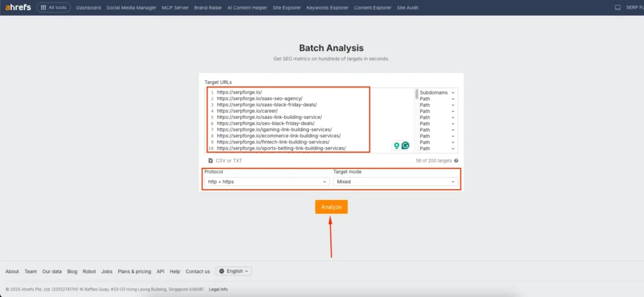This screenshot has height=297, width=644.
Task: Open the Target mode dropdown showing Mixed
Action: (396, 182)
